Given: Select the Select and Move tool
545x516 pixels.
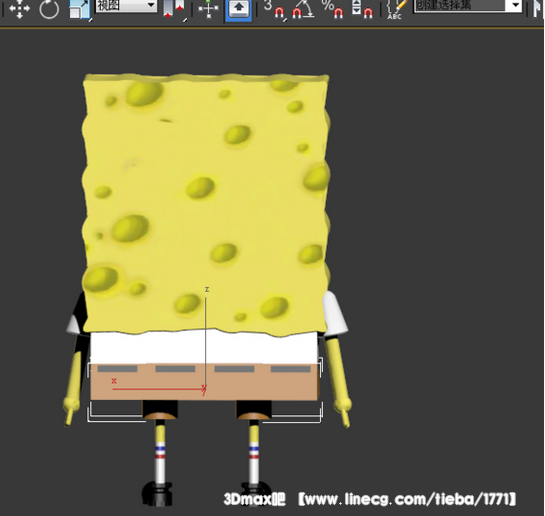Looking at the screenshot, I should point(19,9).
